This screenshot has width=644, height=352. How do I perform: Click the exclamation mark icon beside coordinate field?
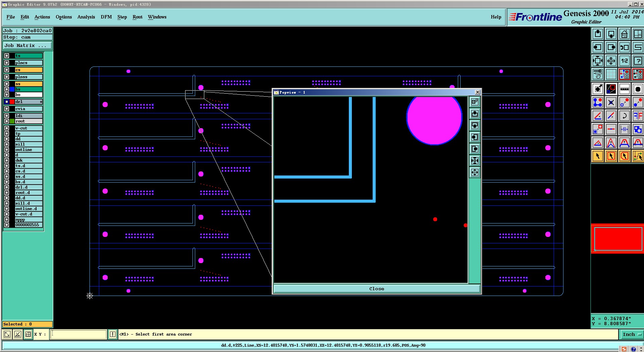click(113, 334)
